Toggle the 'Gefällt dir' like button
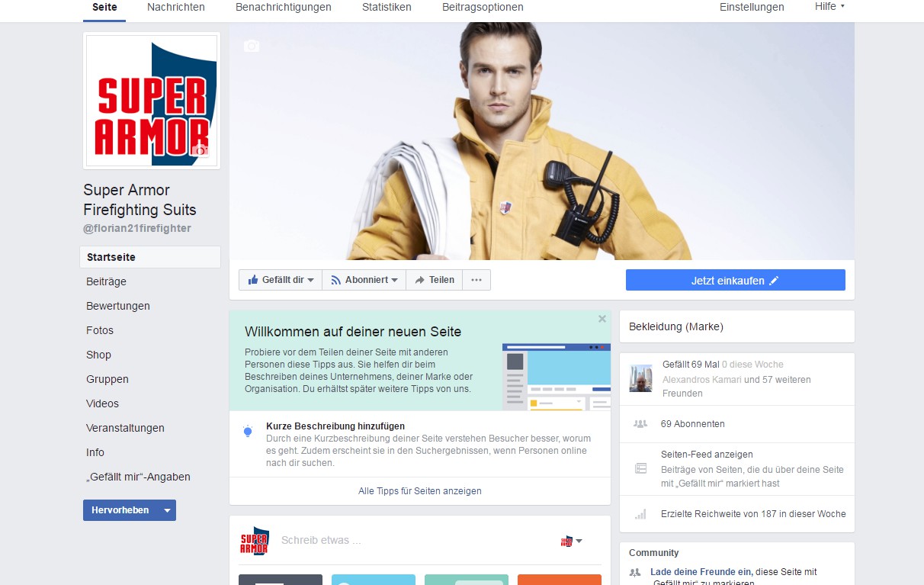Screen dimensions: 924x585 pyautogui.click(x=280, y=280)
